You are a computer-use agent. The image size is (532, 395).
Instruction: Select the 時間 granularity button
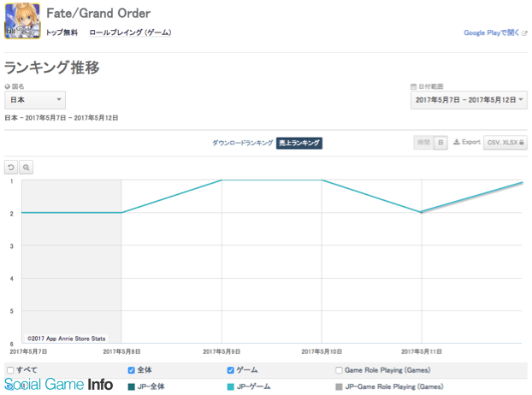(423, 143)
